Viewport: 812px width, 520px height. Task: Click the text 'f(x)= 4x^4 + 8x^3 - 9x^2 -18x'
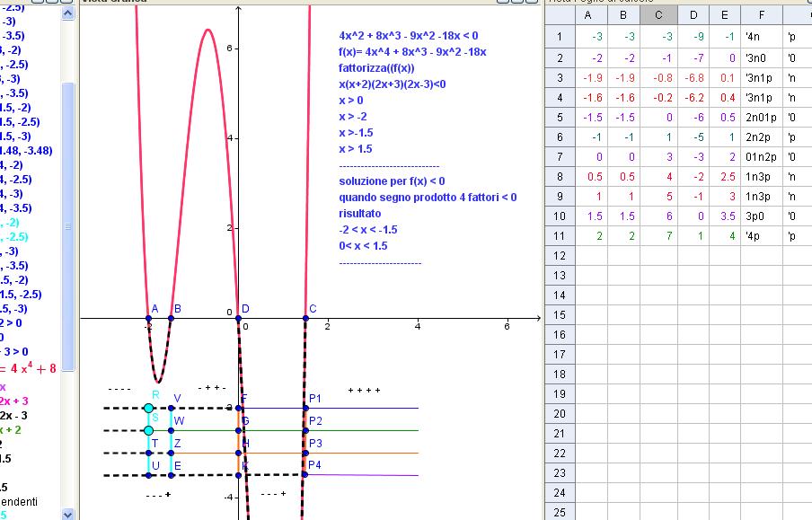(x=412, y=52)
